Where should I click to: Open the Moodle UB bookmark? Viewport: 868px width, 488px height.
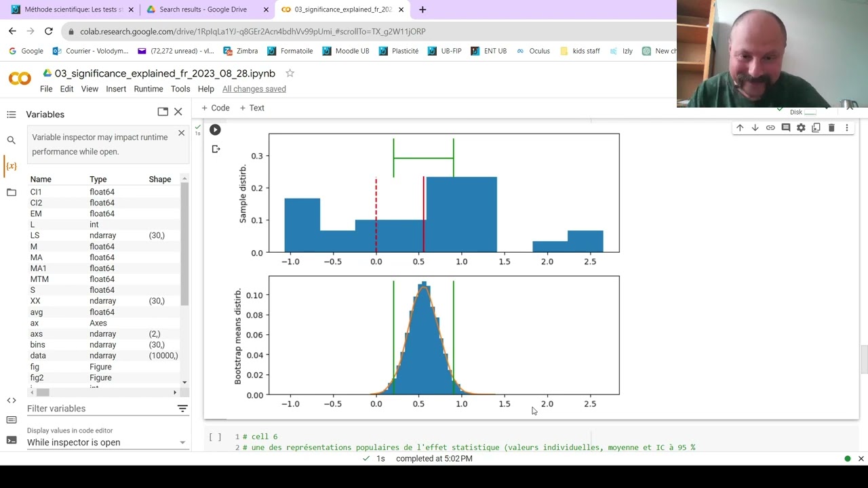point(346,51)
